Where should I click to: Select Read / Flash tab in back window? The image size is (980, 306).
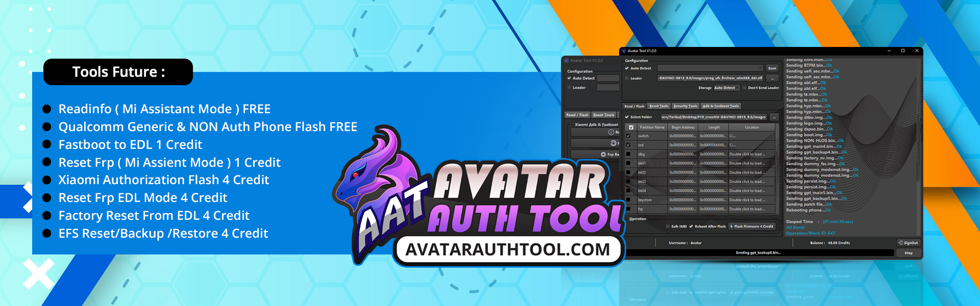pyautogui.click(x=577, y=115)
